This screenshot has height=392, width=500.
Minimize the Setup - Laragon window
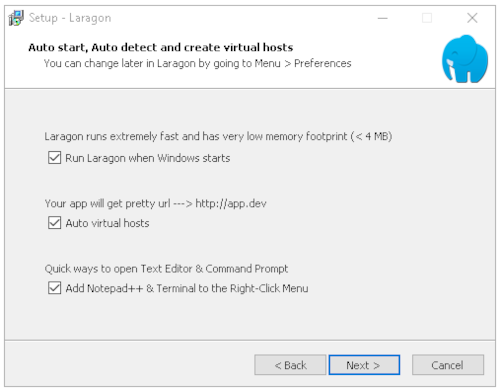383,18
